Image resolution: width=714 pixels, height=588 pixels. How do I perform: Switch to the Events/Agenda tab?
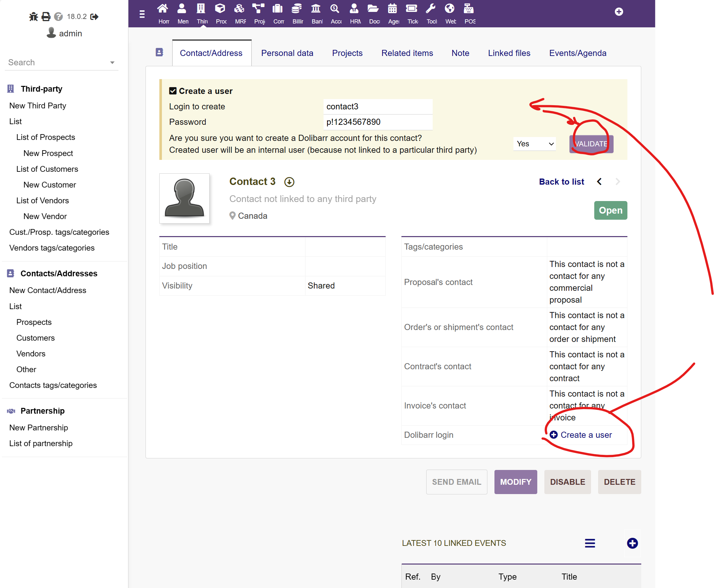pyautogui.click(x=578, y=53)
